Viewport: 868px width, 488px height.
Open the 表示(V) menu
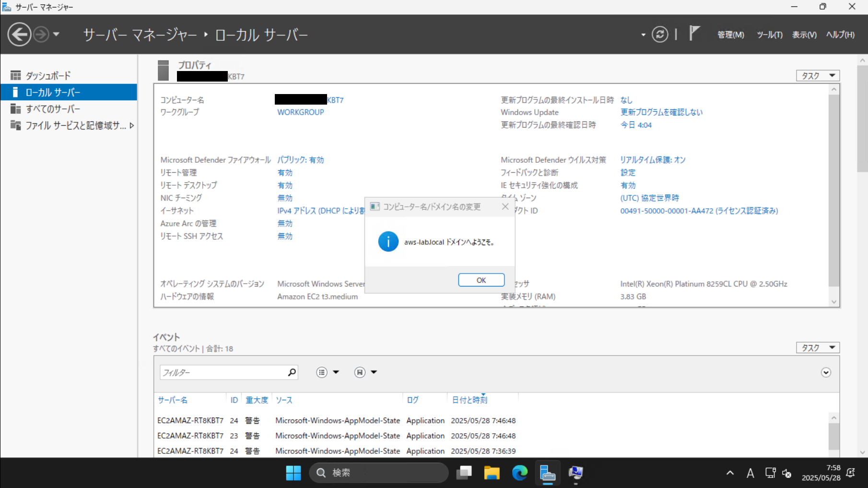804,35
